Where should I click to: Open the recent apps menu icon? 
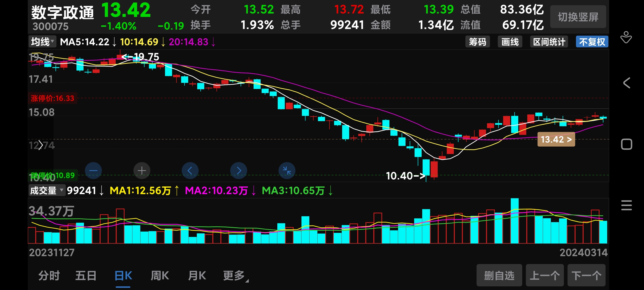626,205
